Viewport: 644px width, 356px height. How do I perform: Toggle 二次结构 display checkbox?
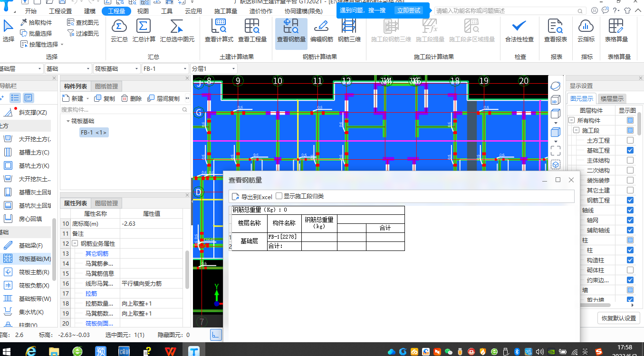630,170
